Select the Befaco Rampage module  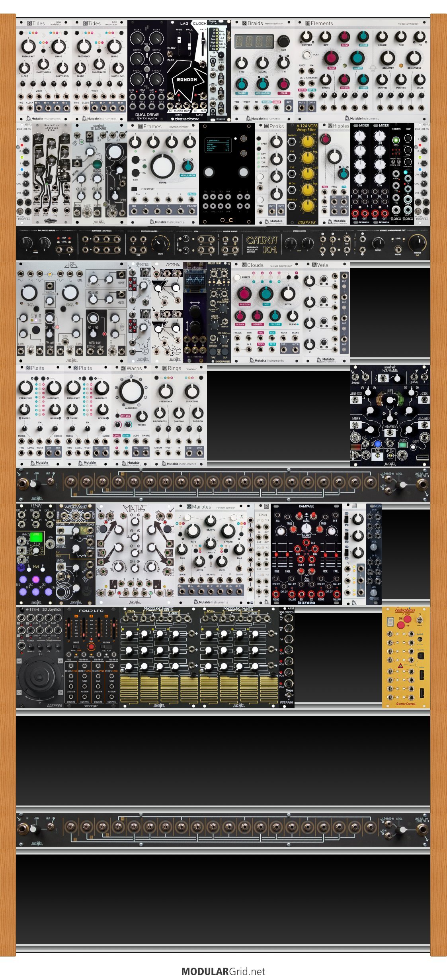306,554
